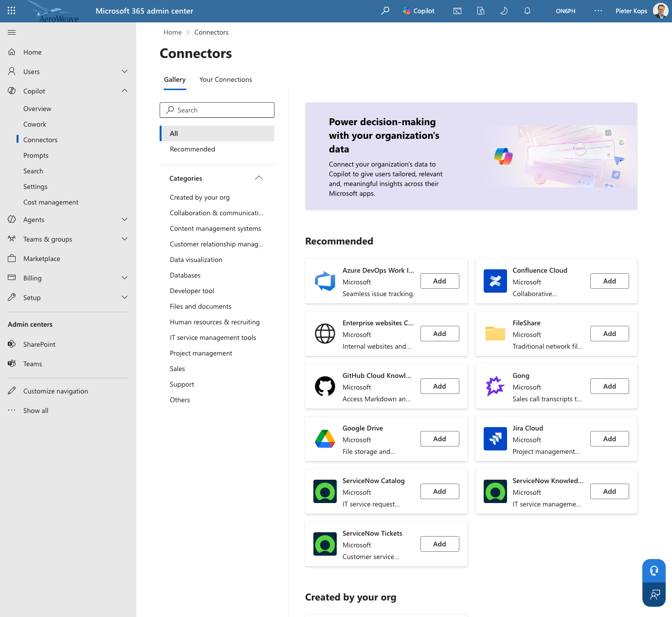Click Customize navigation
The width and height of the screenshot is (672, 617).
pyautogui.click(x=55, y=391)
